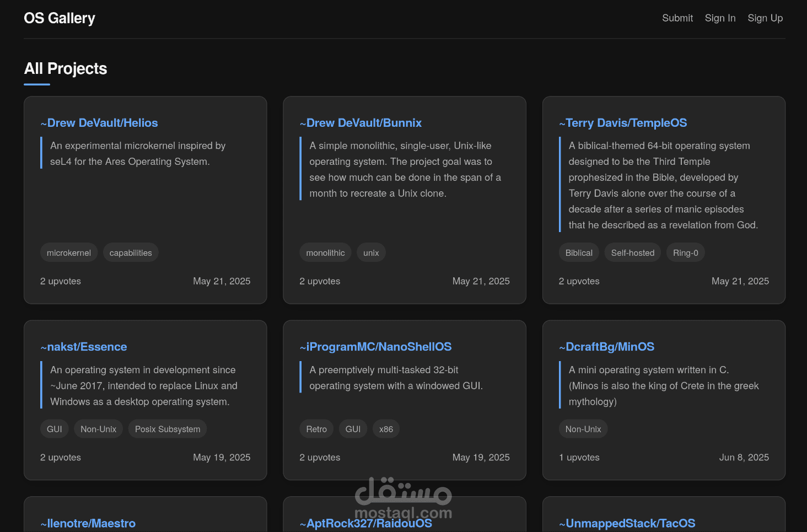The image size is (807, 532).
Task: Click the 'A mini operating system written in C' description
Action: (x=664, y=386)
